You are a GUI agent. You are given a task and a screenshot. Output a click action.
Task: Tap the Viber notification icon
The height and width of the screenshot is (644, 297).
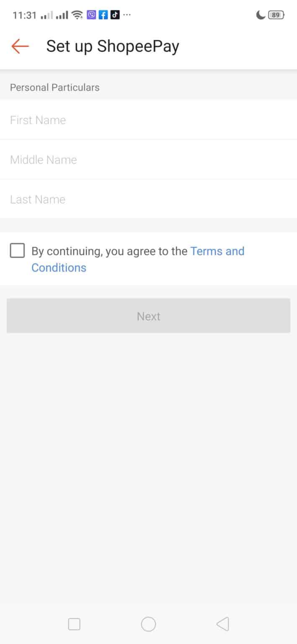pyautogui.click(x=91, y=15)
